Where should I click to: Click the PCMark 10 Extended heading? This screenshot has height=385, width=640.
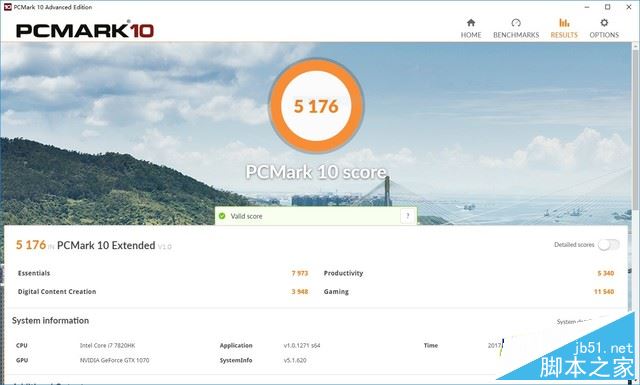[x=106, y=245]
